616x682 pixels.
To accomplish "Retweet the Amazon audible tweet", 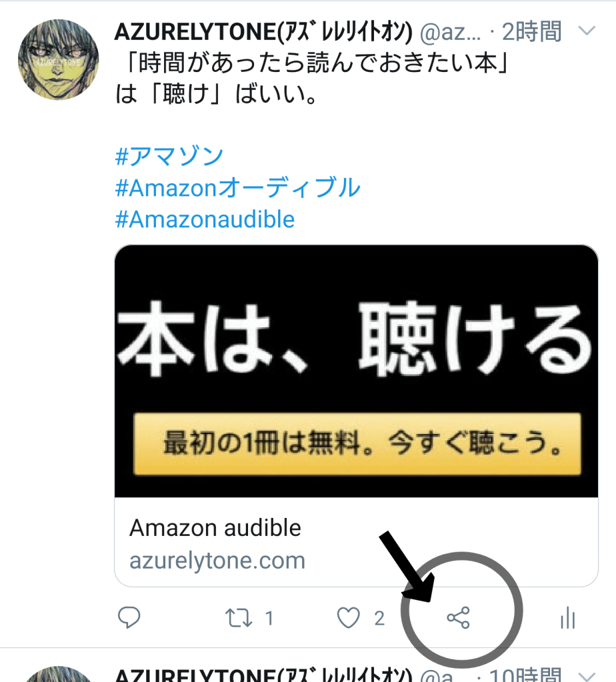I will click(x=239, y=617).
